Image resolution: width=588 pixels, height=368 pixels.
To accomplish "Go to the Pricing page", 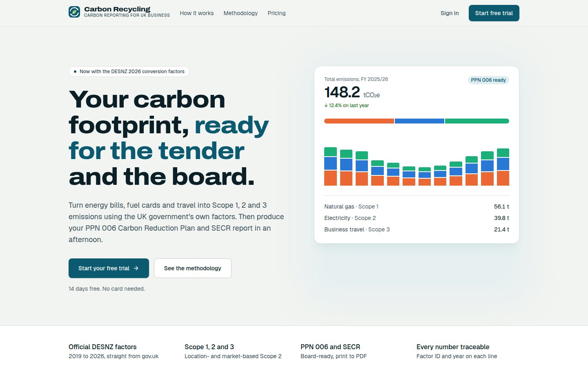I will pyautogui.click(x=276, y=13).
